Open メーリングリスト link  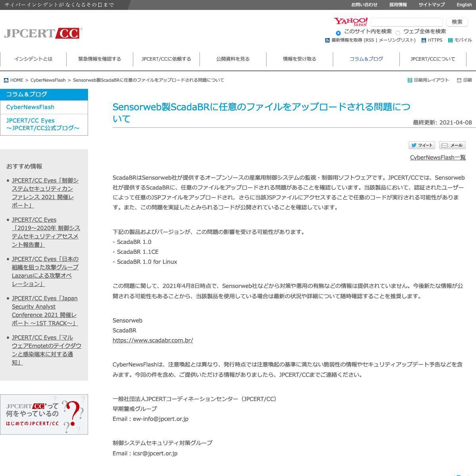[x=396, y=40]
